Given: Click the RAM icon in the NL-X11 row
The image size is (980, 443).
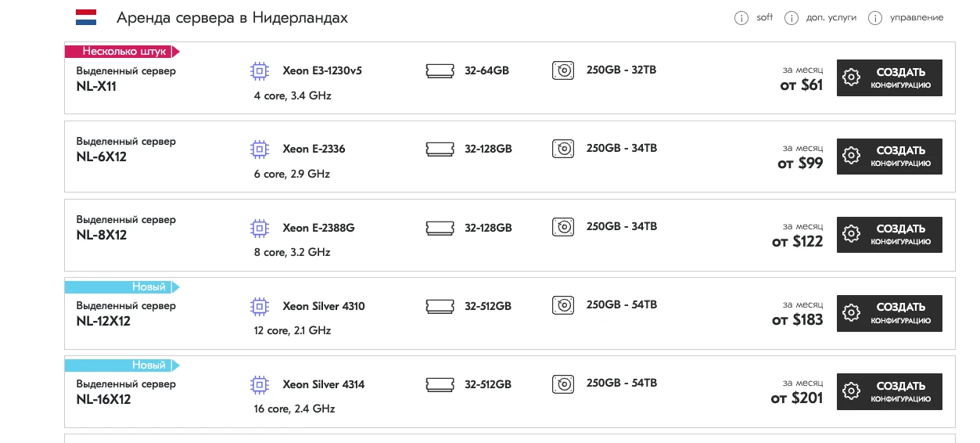Looking at the screenshot, I should click(440, 70).
